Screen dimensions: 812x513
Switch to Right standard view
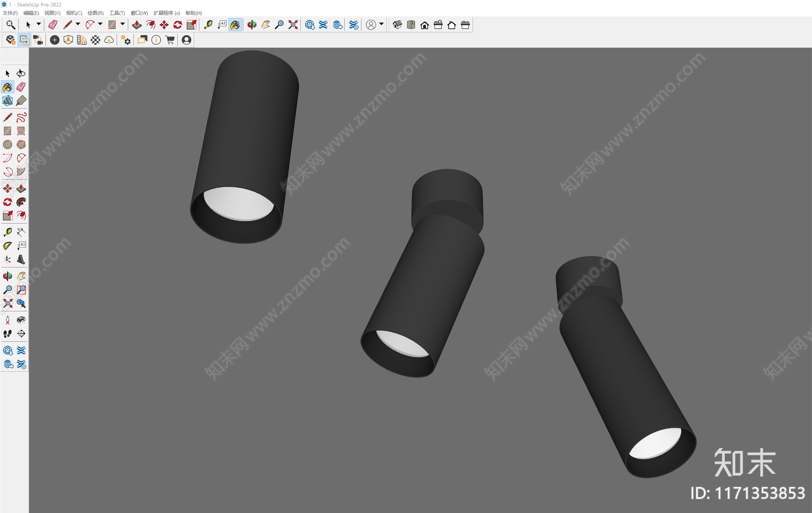(438, 25)
